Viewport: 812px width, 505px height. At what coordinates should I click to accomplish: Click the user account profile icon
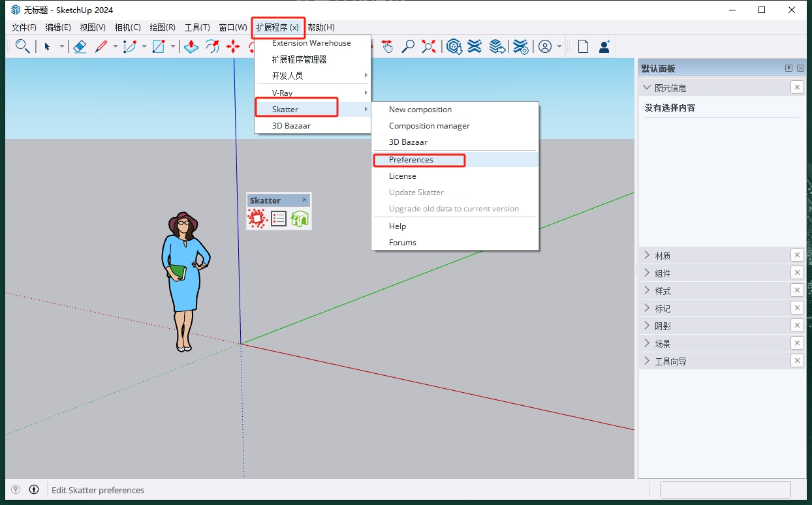[x=545, y=46]
